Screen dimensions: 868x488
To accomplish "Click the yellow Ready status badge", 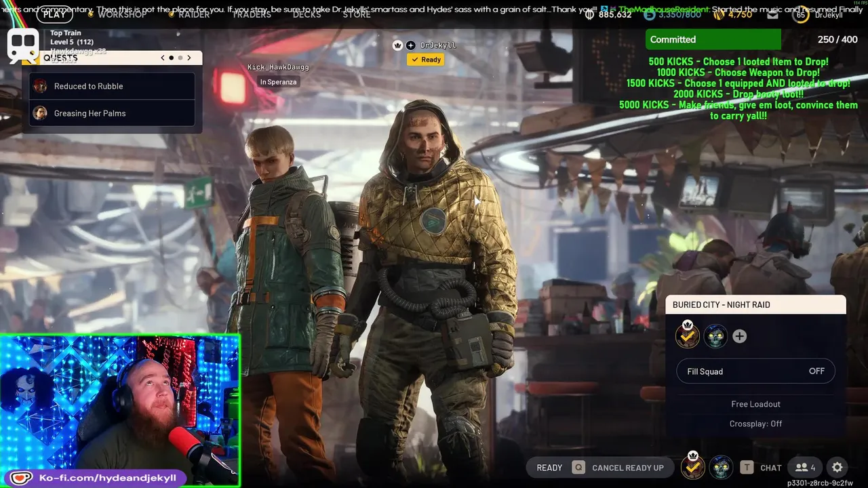I will [x=426, y=60].
